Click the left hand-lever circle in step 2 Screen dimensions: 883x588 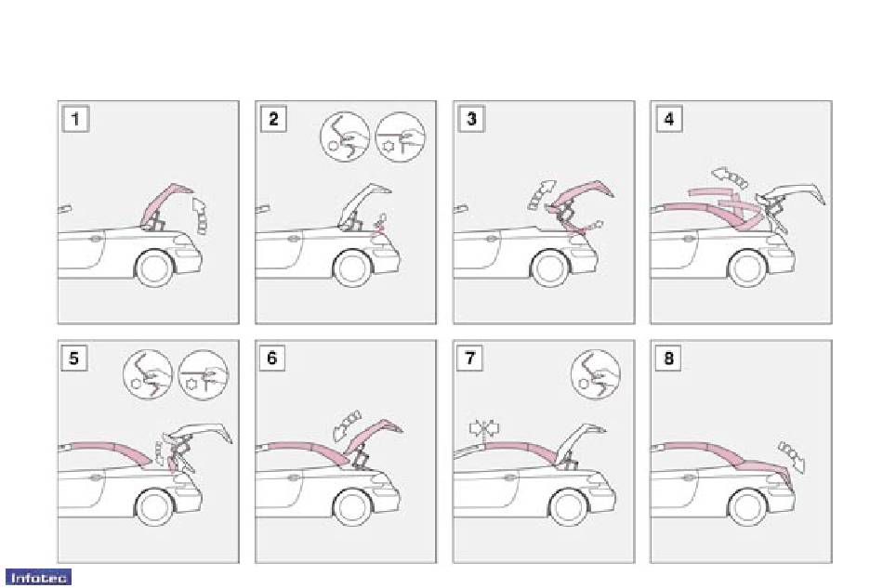pyautogui.click(x=345, y=137)
